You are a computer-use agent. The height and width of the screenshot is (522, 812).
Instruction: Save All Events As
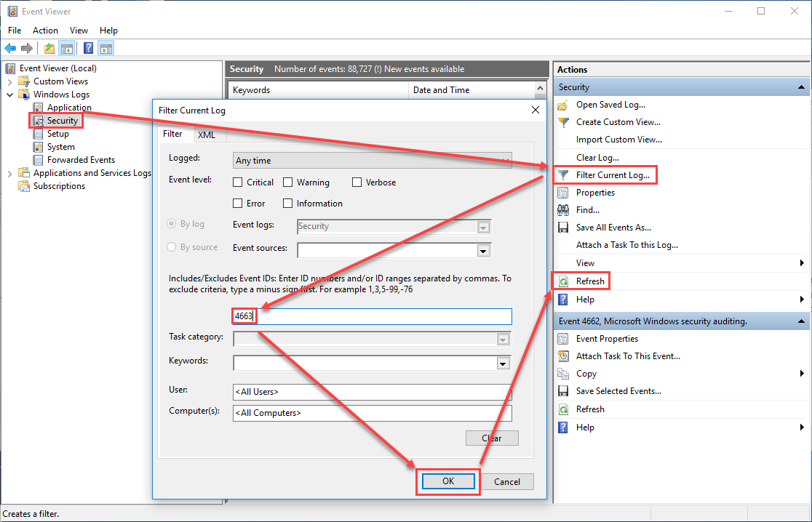click(613, 227)
